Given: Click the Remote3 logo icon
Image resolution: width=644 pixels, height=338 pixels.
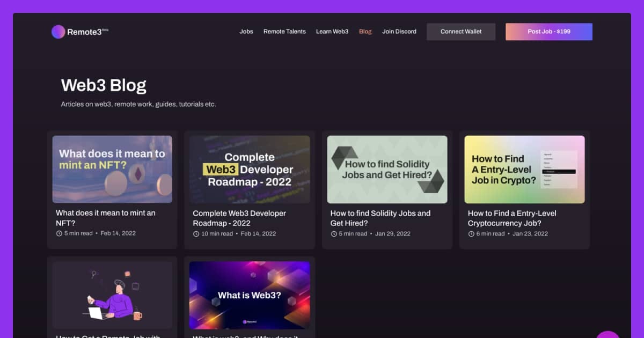Looking at the screenshot, I should click(x=58, y=32).
